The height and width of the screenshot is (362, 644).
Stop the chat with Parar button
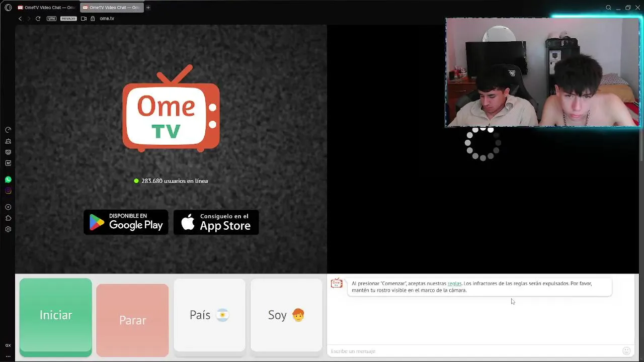(x=132, y=320)
